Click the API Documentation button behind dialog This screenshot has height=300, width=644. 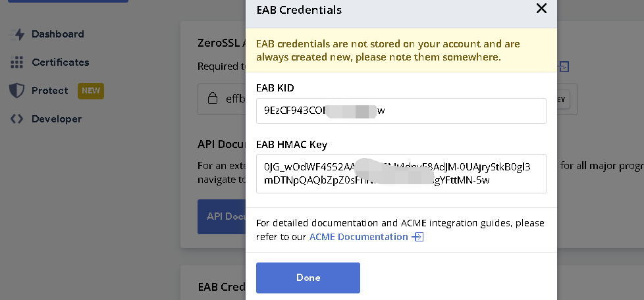pos(221,216)
